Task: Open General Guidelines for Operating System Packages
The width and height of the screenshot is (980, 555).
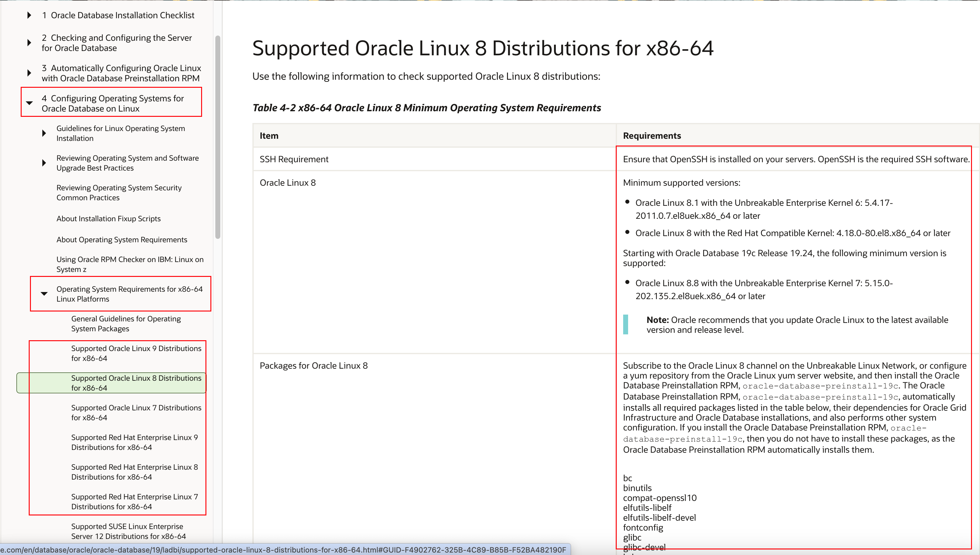Action: [x=126, y=324]
